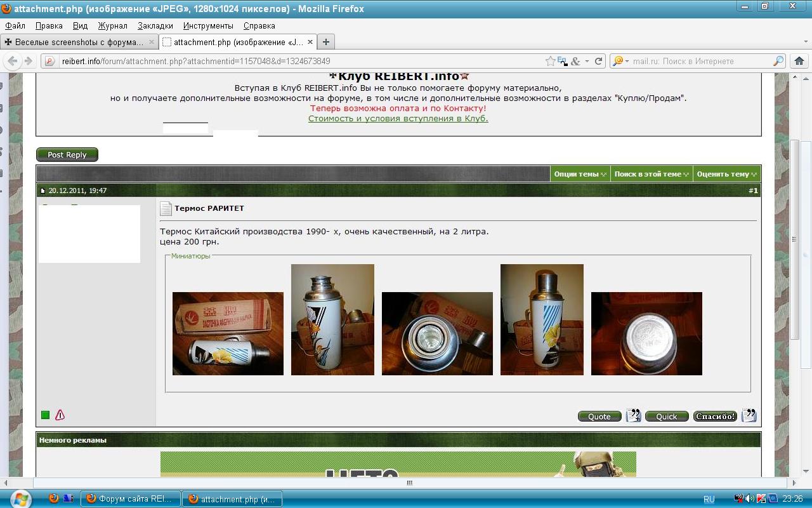
Task: Open a new tab with the plus button
Action: point(325,42)
